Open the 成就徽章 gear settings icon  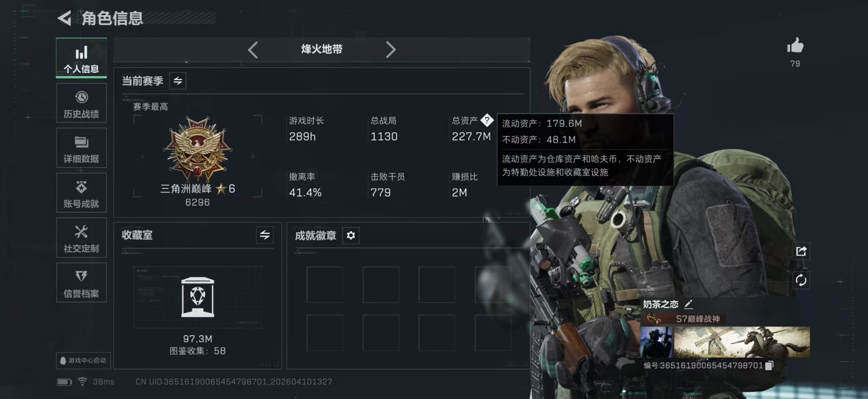pyautogui.click(x=351, y=235)
